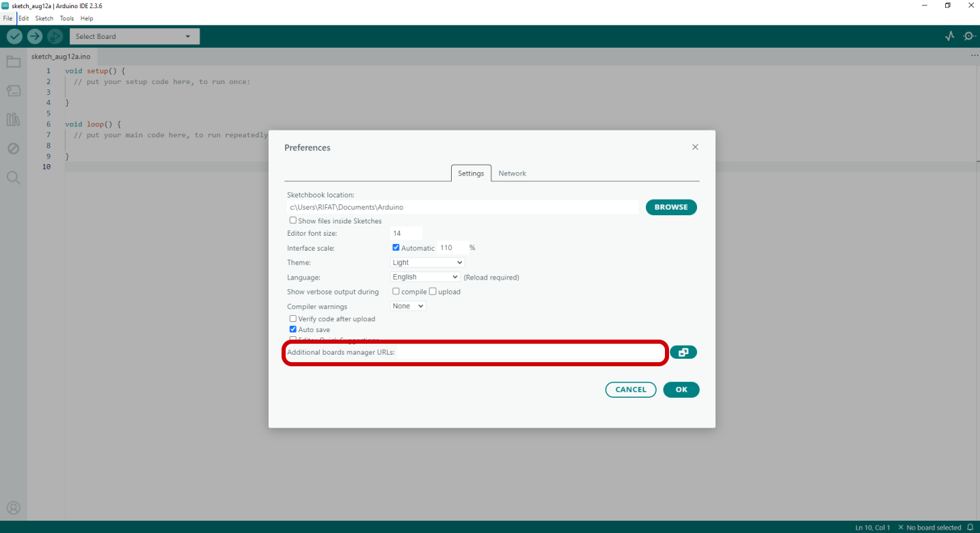Image resolution: width=980 pixels, height=533 pixels.
Task: Select the Settings tab
Action: pyautogui.click(x=471, y=174)
